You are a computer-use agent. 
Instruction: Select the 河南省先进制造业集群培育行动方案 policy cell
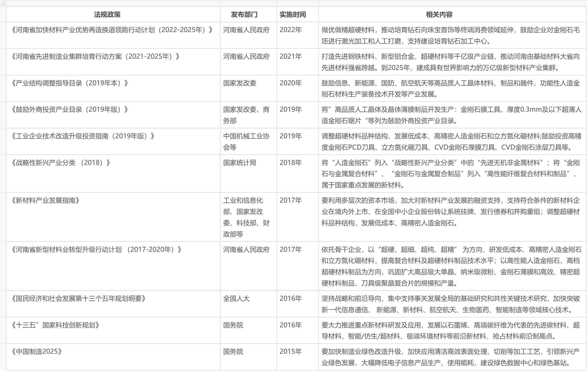(113, 62)
